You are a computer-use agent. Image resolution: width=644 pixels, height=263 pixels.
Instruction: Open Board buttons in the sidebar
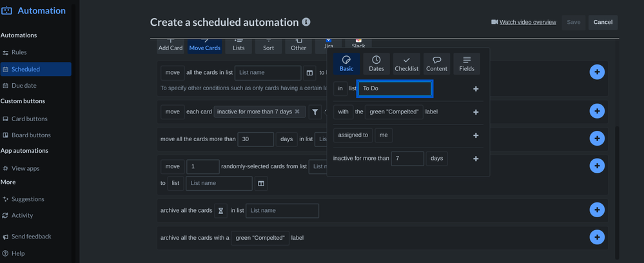coord(35,135)
